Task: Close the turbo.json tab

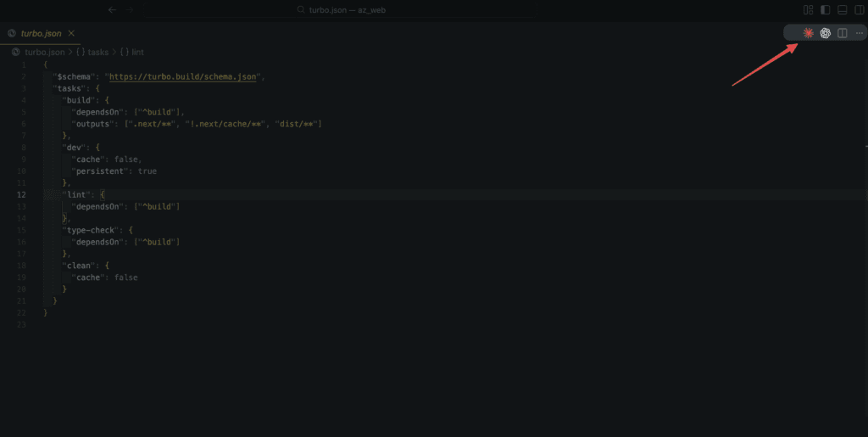Action: [x=71, y=33]
